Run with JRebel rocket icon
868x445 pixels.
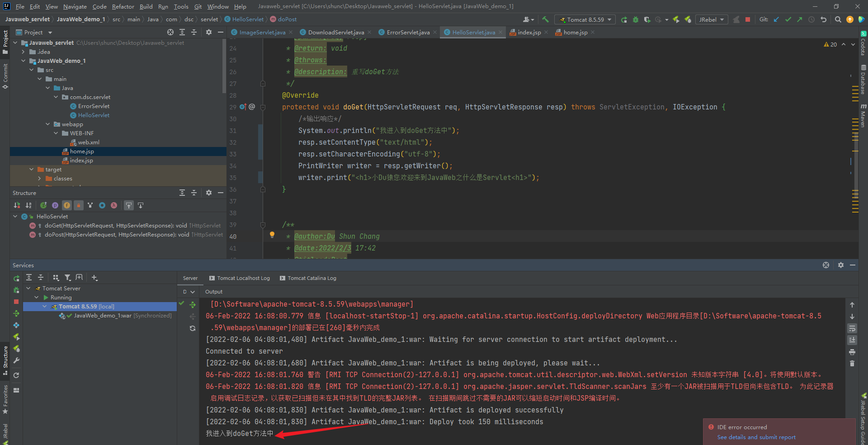[676, 19]
